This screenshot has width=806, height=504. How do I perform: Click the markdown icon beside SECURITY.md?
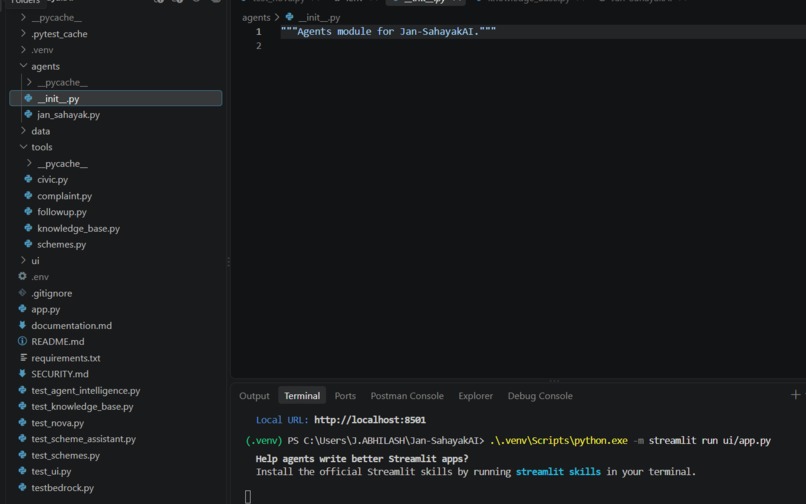[x=22, y=373]
